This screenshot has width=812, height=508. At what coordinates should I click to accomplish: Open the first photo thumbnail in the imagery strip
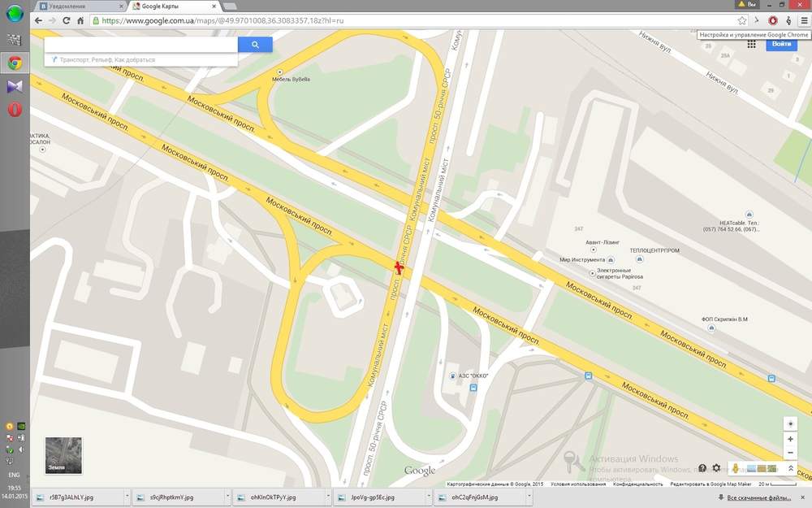point(751,469)
